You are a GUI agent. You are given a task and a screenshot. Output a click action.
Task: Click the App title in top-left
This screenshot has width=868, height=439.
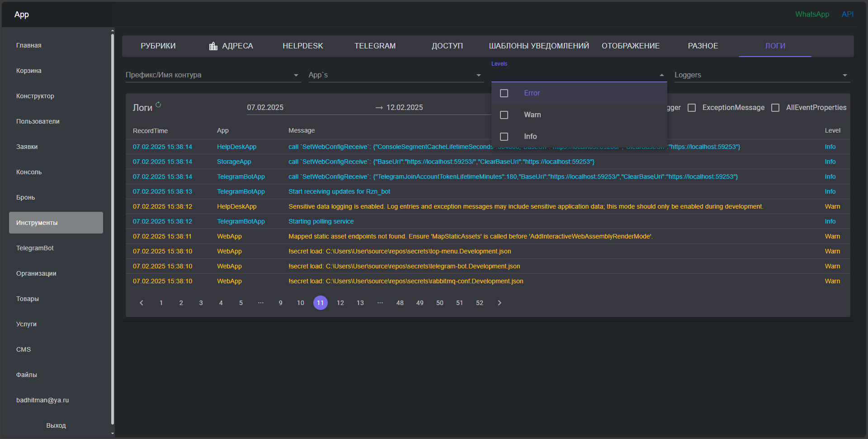pyautogui.click(x=22, y=14)
